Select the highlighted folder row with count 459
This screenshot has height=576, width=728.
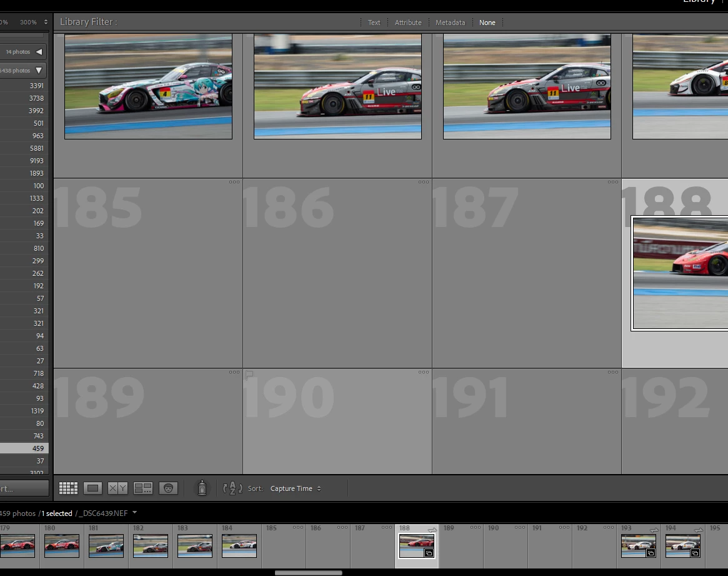coord(24,448)
